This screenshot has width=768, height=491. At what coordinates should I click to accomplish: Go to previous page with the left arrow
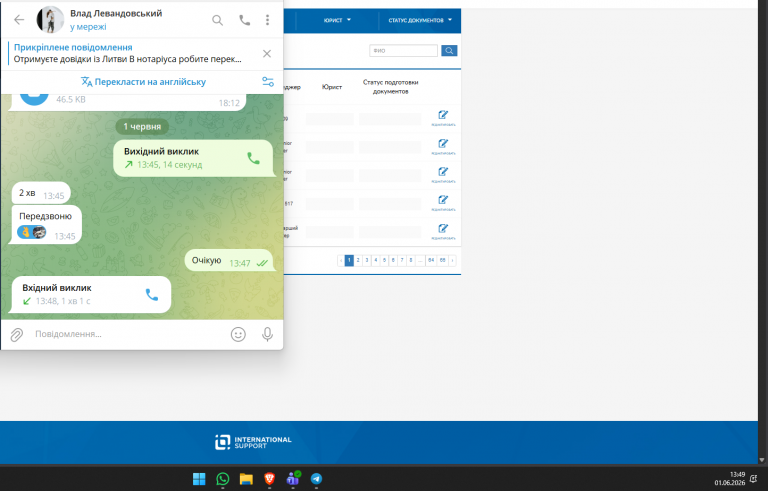click(341, 260)
